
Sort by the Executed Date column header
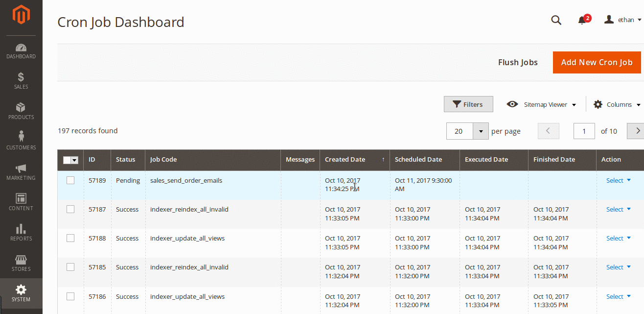point(494,160)
